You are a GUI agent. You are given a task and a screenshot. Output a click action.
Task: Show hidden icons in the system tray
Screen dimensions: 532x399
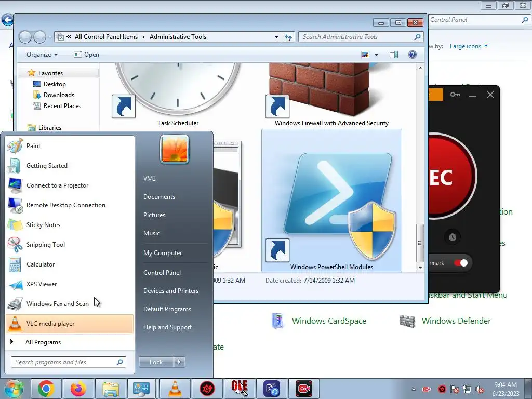414,389
